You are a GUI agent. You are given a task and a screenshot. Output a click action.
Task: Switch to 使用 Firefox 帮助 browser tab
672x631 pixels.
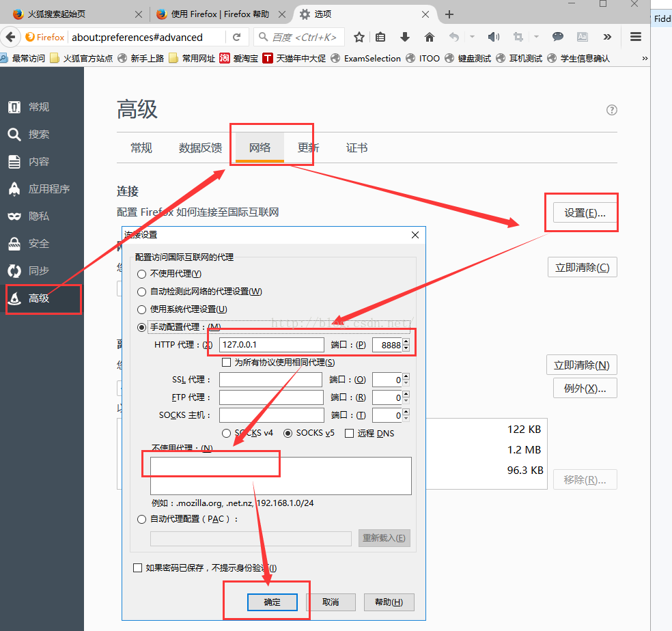[219, 14]
